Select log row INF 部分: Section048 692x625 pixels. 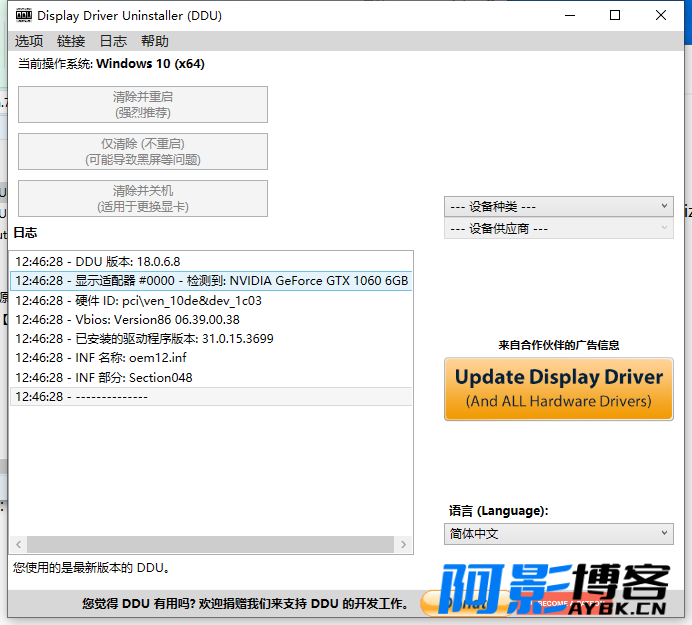(x=211, y=377)
